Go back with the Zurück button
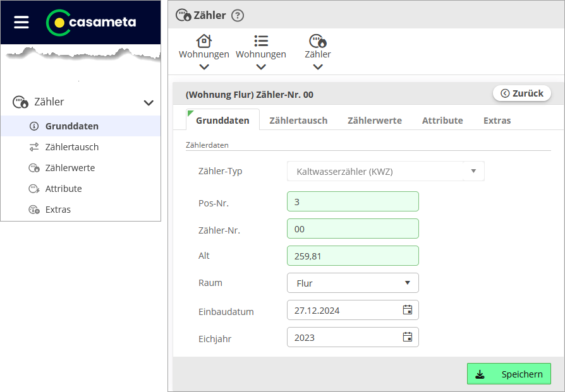This screenshot has width=565, height=392. [522, 93]
